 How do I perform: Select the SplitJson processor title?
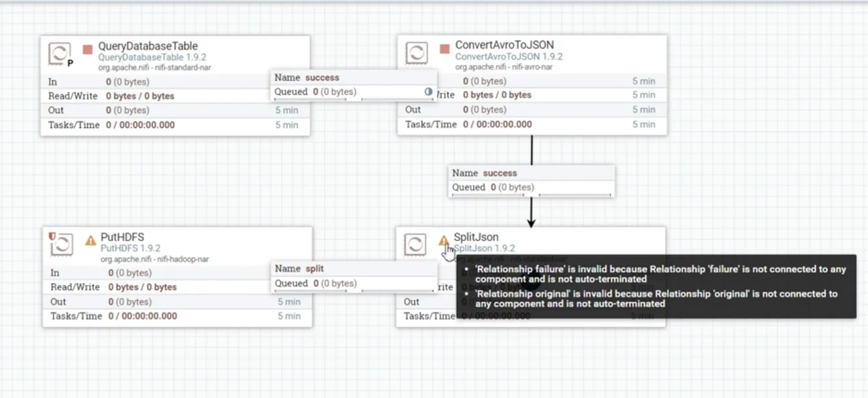pyautogui.click(x=476, y=237)
